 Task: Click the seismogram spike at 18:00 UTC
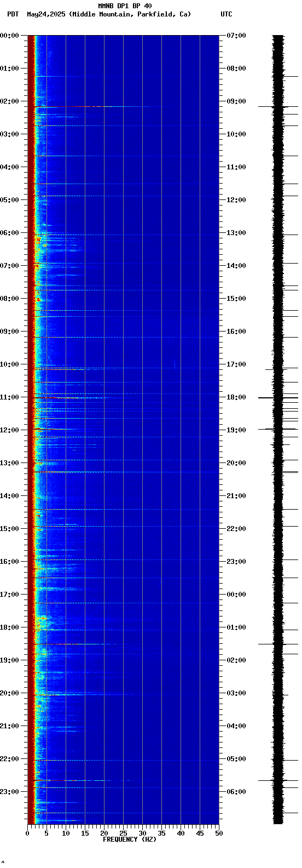(x=278, y=398)
